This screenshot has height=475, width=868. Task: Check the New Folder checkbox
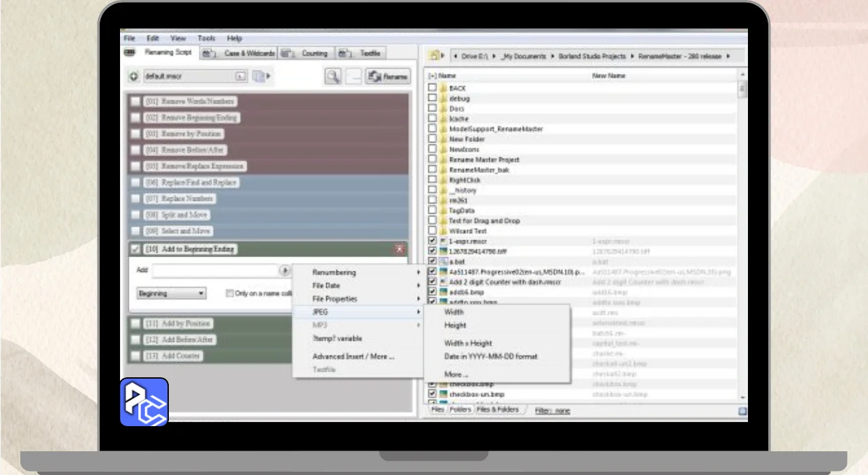coord(433,139)
